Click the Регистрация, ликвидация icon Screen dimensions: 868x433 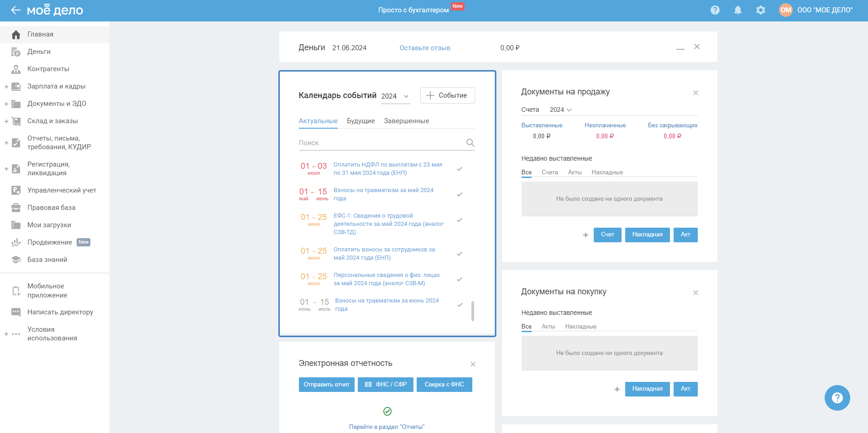(16, 169)
